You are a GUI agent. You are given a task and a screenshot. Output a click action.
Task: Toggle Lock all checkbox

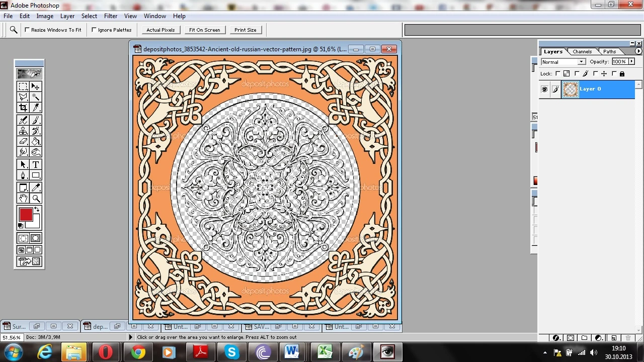(615, 74)
